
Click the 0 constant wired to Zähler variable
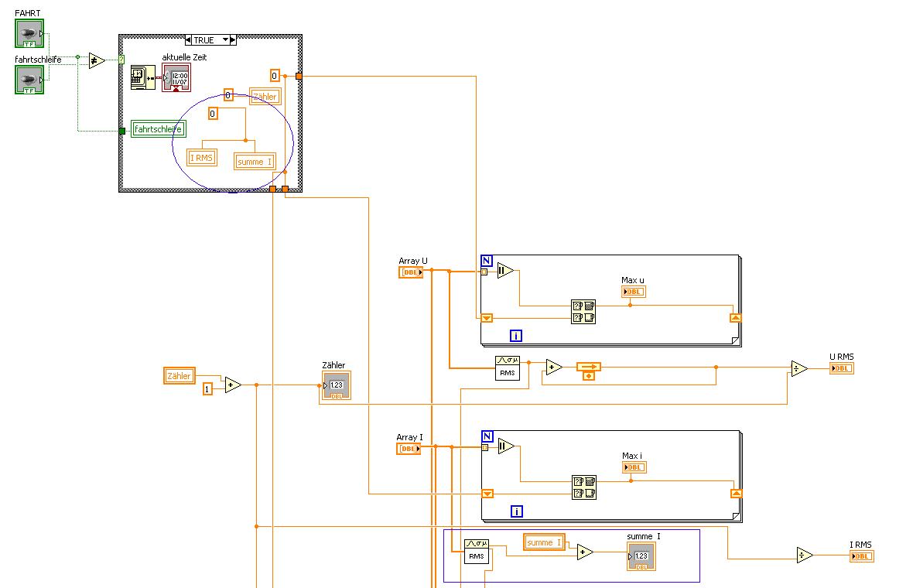228,95
